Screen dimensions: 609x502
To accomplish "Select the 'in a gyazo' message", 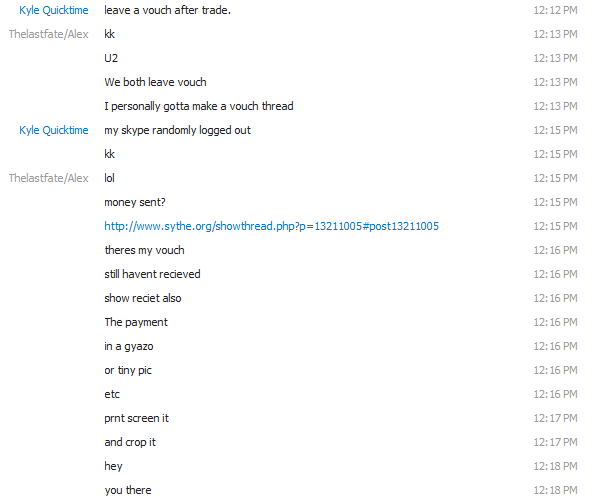I will tap(129, 346).
